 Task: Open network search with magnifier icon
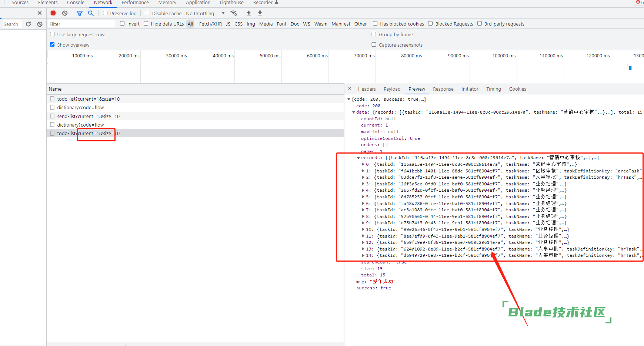pos(91,13)
